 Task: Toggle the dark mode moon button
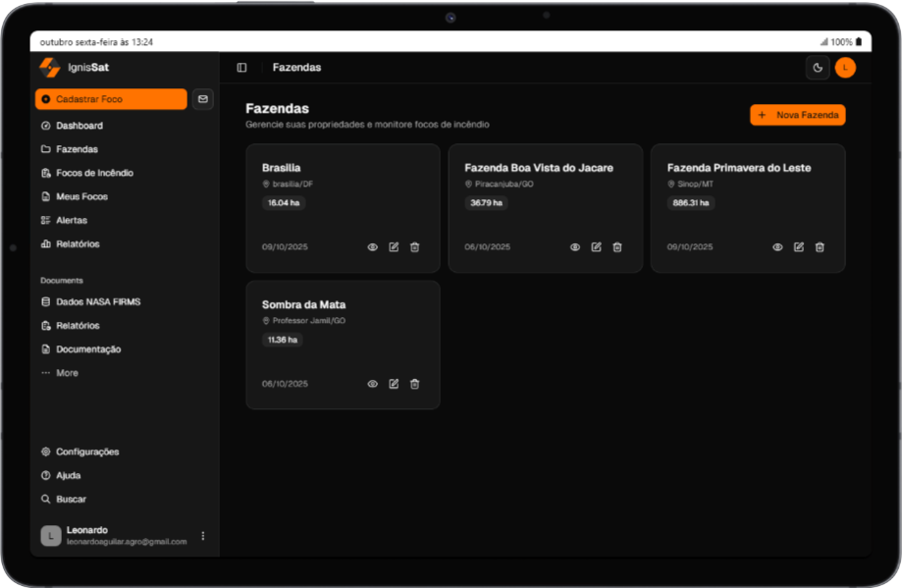(817, 68)
